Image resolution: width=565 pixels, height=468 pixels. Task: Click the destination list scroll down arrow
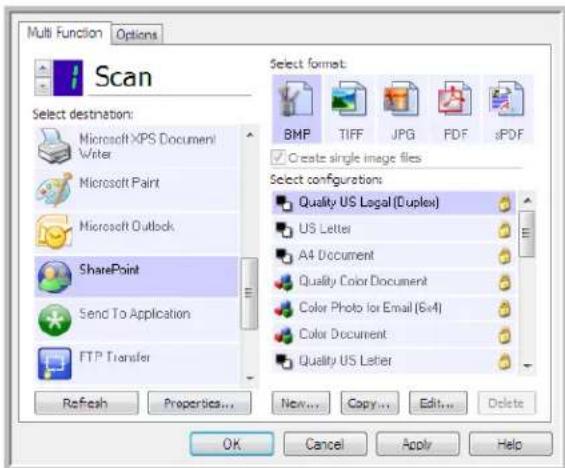[x=249, y=378]
